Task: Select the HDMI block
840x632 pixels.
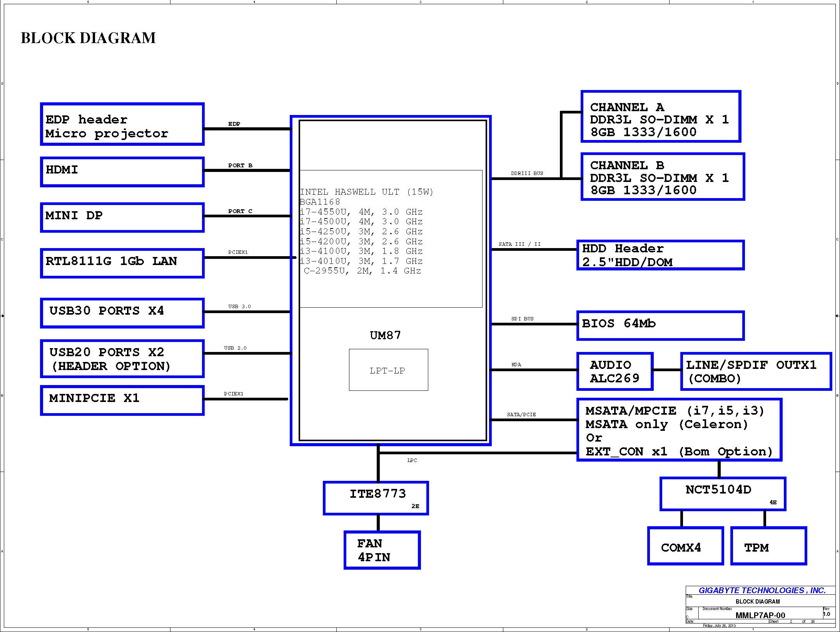Action: pyautogui.click(x=122, y=172)
